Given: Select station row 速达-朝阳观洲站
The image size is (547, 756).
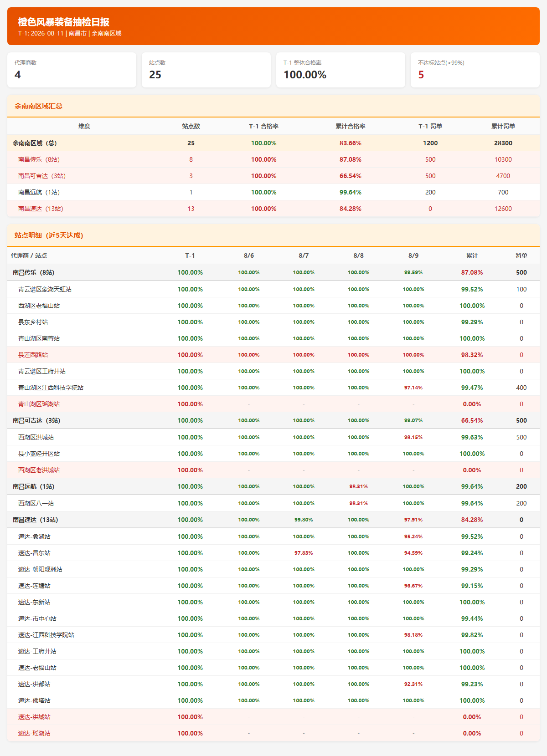Looking at the screenshot, I should 273,569.
